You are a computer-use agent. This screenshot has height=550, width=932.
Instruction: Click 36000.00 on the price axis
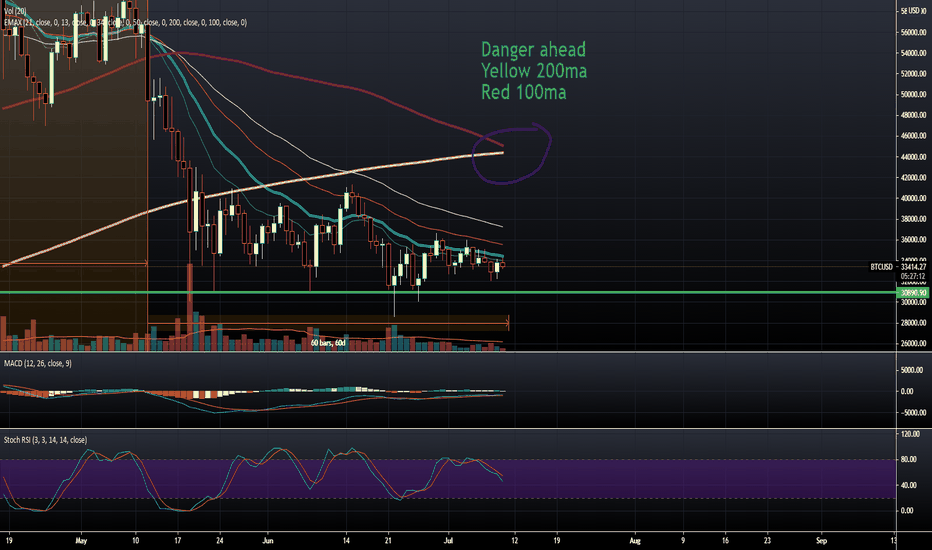coord(913,240)
